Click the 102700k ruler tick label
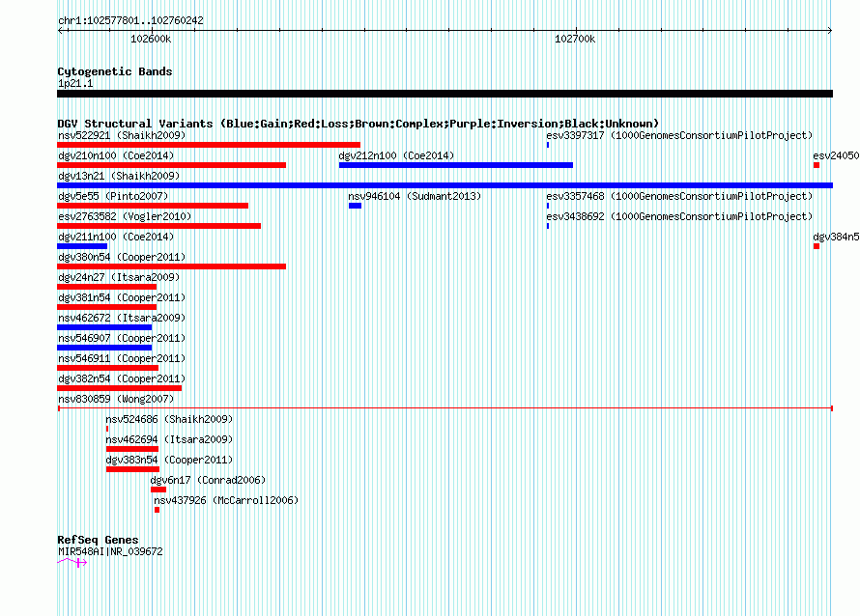 (x=575, y=39)
